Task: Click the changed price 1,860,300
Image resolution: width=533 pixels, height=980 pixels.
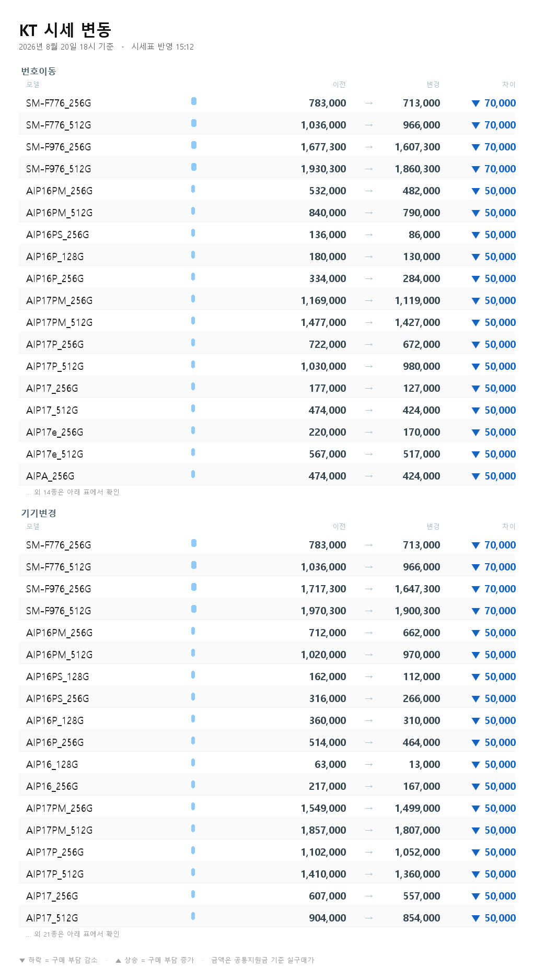Action: click(418, 169)
